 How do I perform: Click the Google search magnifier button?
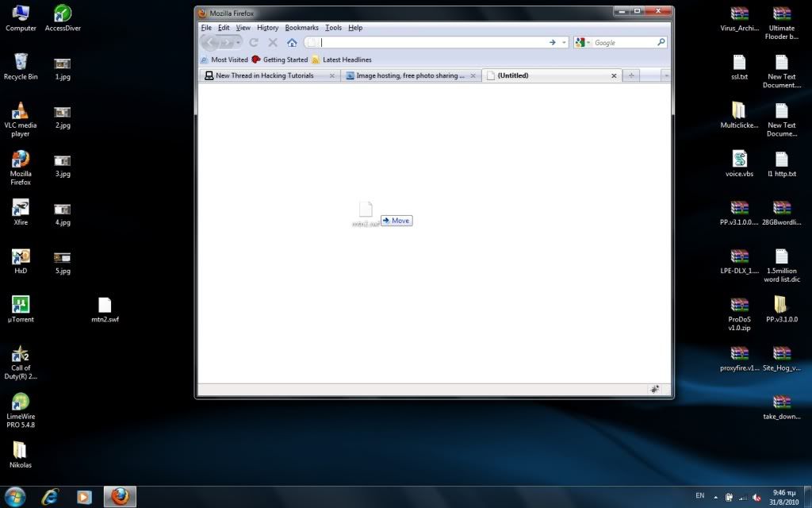click(x=661, y=43)
